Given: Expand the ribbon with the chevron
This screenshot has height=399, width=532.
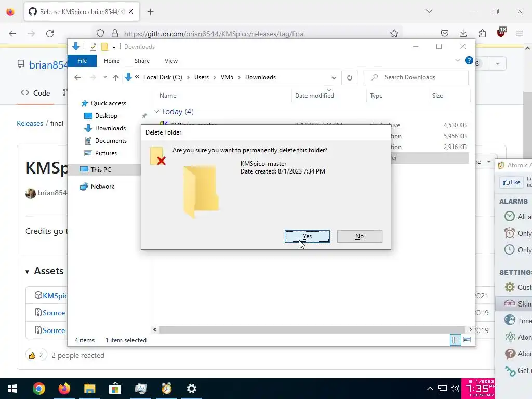Looking at the screenshot, I should click(457, 60).
